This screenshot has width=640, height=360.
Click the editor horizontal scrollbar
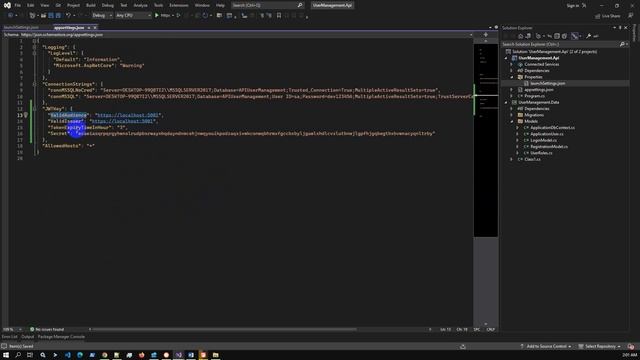tap(224, 329)
